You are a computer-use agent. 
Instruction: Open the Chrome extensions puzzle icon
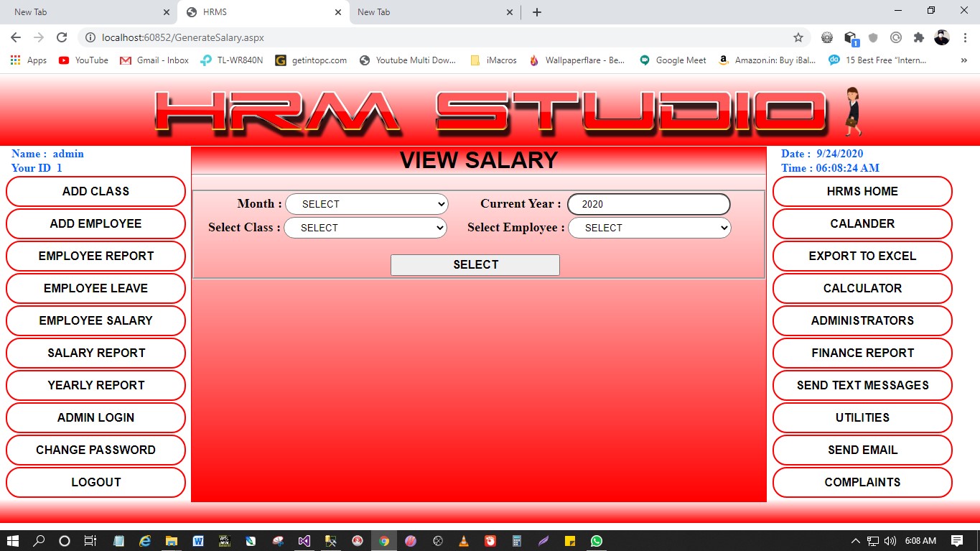pos(918,37)
